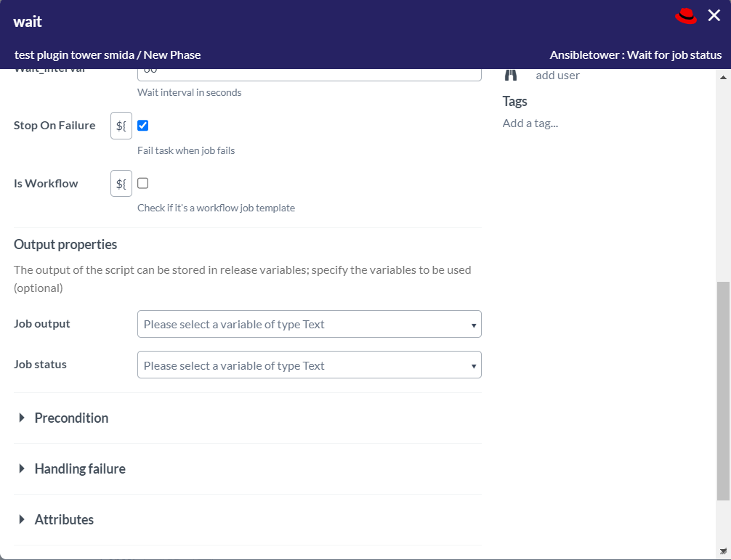Click the Precondition disclosure triangle
Image resolution: width=731 pixels, height=560 pixels.
pos(20,418)
